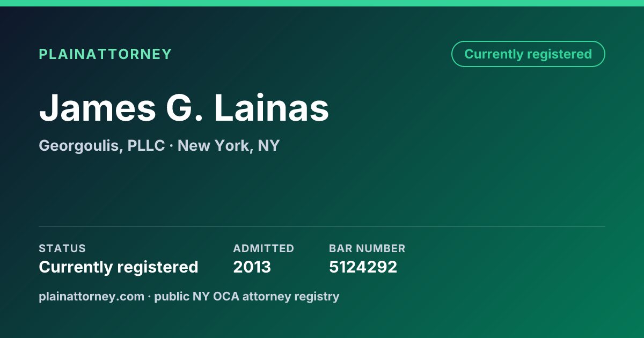Click the Currently registered badge pill
Viewport: 644px width, 338px height.
[528, 54]
